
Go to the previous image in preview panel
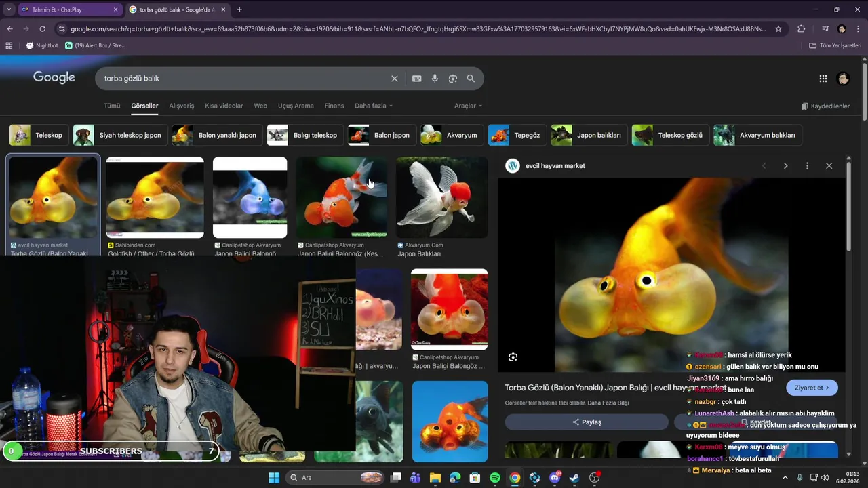pos(764,166)
